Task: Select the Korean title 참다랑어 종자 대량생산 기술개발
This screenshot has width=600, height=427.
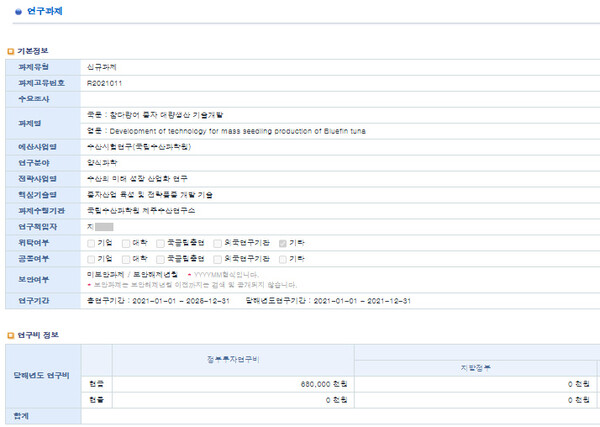Action: 166,115
